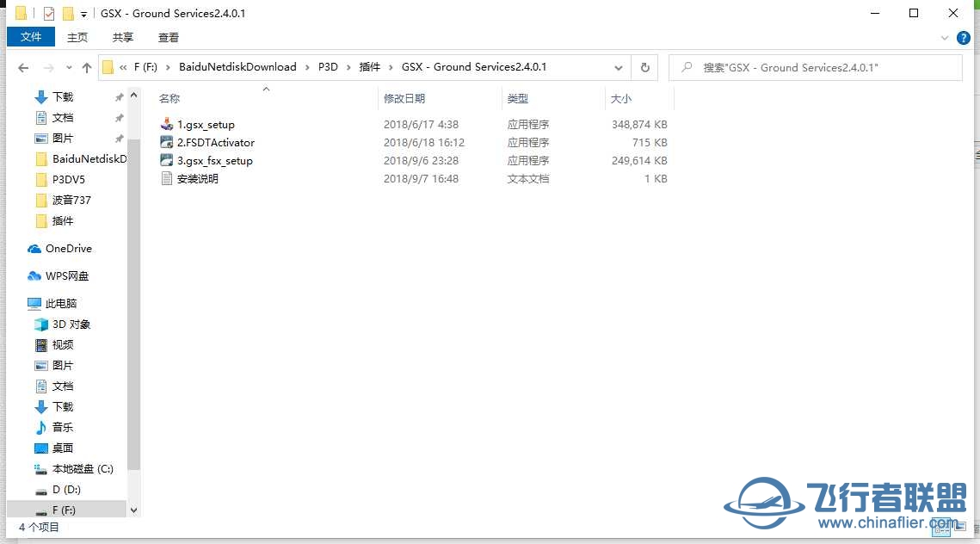Switch to the large icons view in the status bar
Viewport: 980px width, 544px height.
pos(960,527)
